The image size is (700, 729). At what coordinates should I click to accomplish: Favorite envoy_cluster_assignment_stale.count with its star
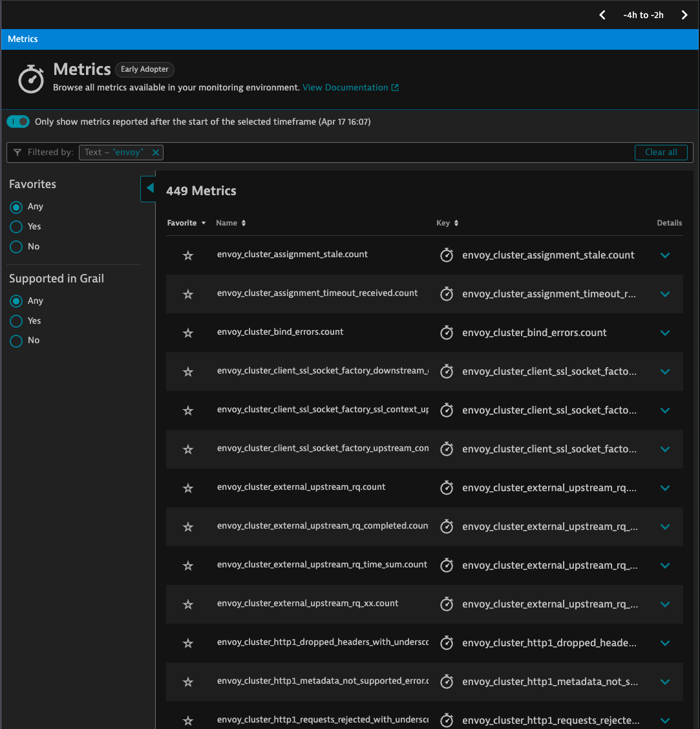188,255
